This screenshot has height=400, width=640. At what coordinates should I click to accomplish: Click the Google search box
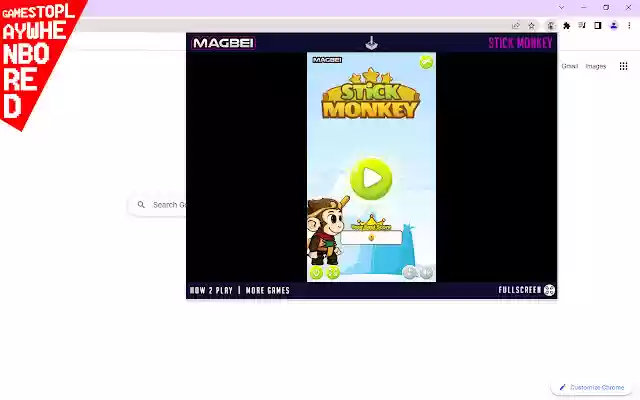point(157,205)
